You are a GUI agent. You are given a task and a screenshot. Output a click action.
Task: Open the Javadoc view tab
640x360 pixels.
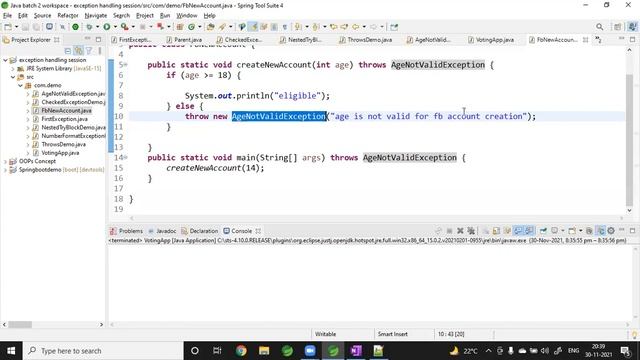point(162,231)
